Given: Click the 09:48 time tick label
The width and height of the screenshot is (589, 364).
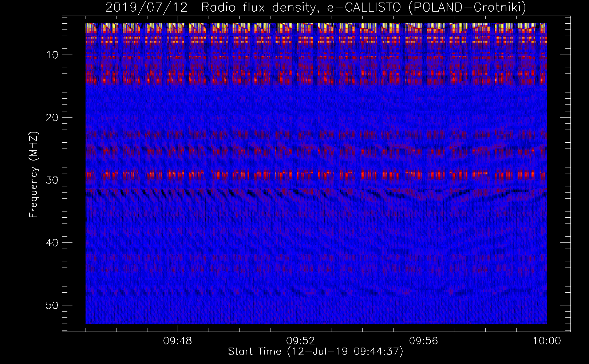Looking at the screenshot, I should coord(177,341).
